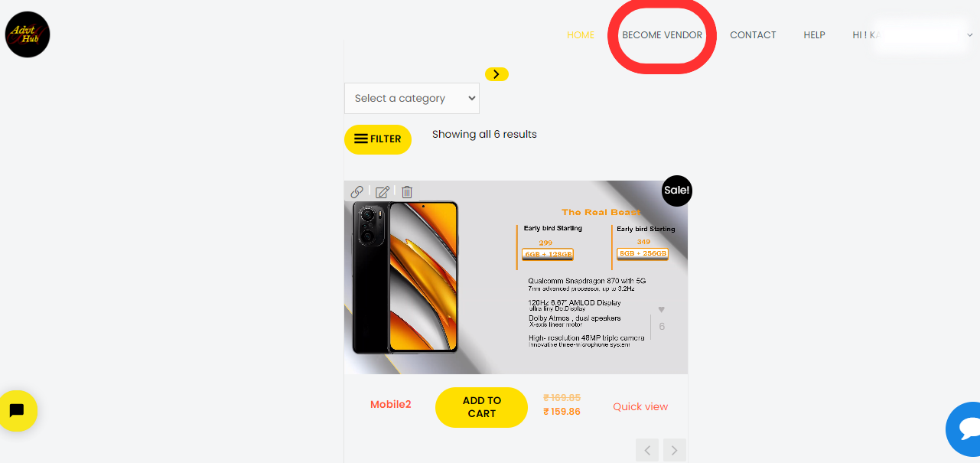Screen dimensions: 980x463
Task: Open the blue messenger chat icon
Action: [x=965, y=429]
